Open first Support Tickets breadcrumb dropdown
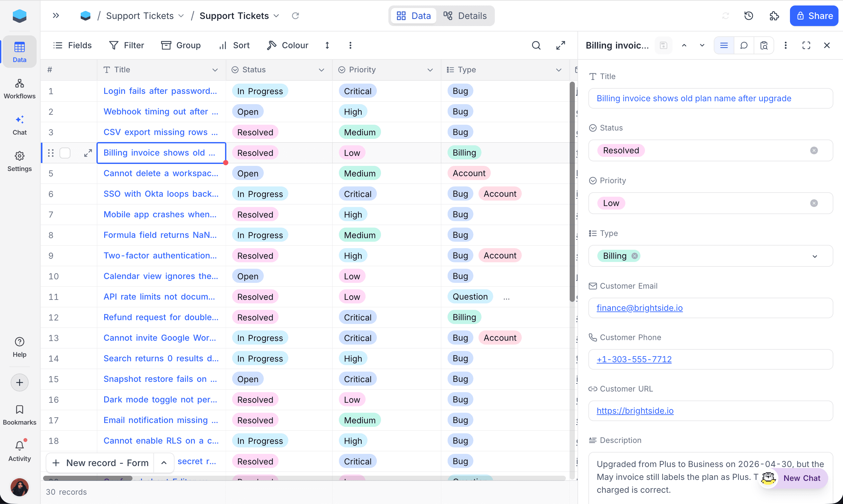 tap(181, 16)
